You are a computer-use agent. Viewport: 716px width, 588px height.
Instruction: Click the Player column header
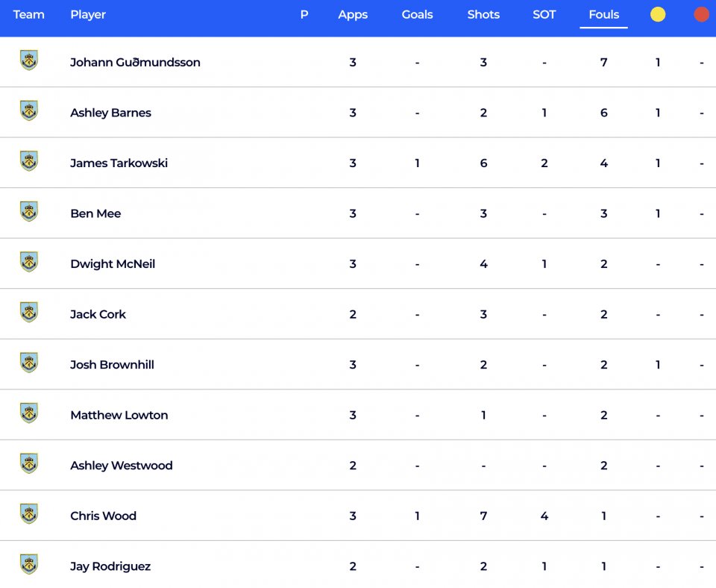pos(88,15)
